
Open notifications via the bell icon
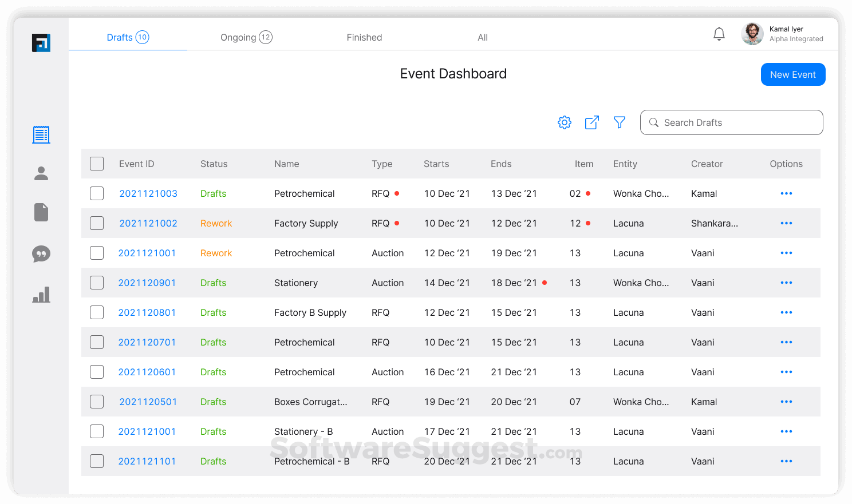click(x=719, y=34)
